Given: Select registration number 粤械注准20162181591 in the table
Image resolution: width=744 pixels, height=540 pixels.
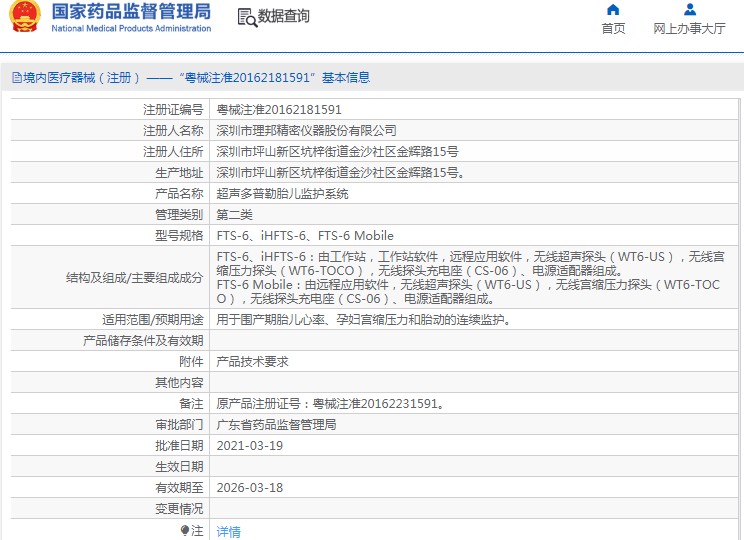Looking at the screenshot, I should 279,110.
